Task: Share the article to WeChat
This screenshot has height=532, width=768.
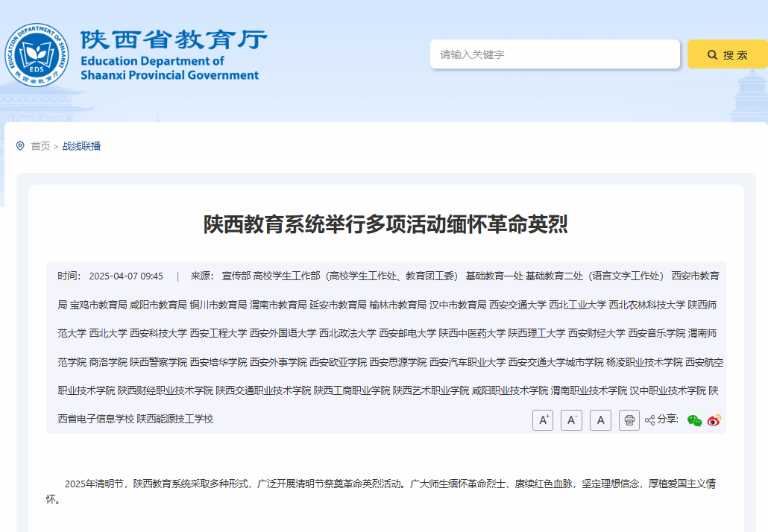Action: (x=694, y=420)
